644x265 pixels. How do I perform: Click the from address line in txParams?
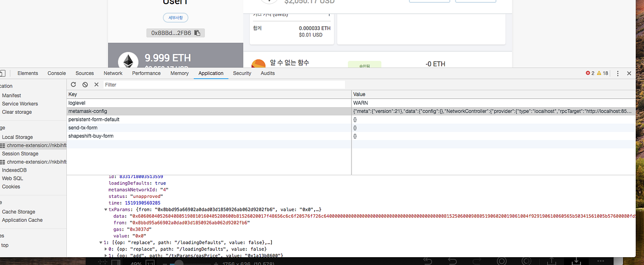point(182,223)
